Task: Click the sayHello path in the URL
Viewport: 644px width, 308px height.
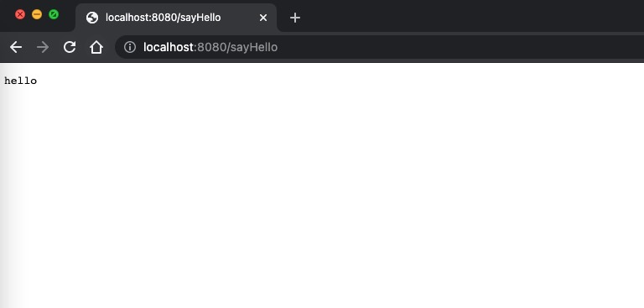Action: point(254,47)
